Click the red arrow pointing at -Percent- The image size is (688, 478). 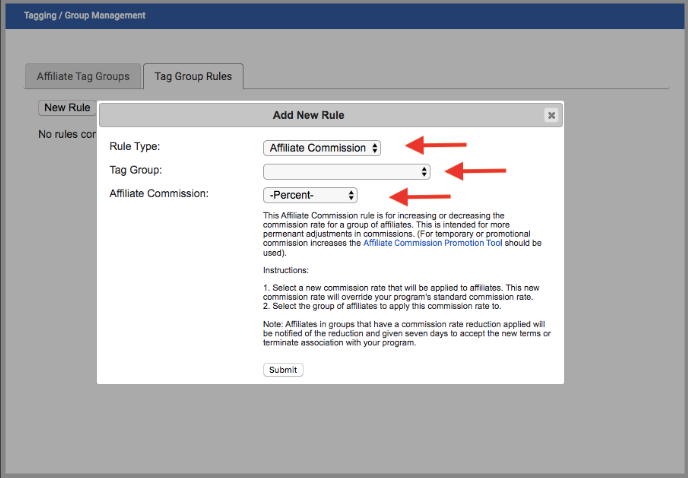pyautogui.click(x=427, y=195)
